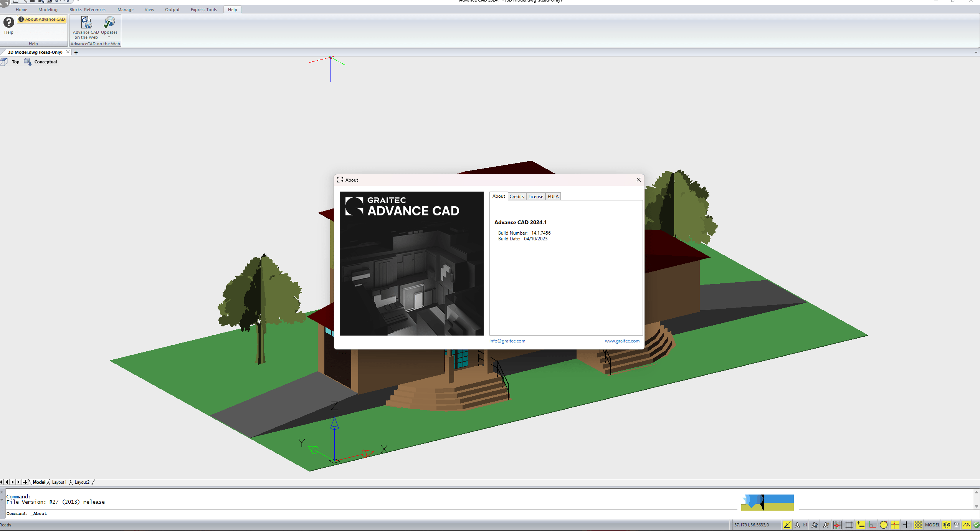Click the About Advance CAD ribbon button
980x531 pixels.
pyautogui.click(x=42, y=19)
